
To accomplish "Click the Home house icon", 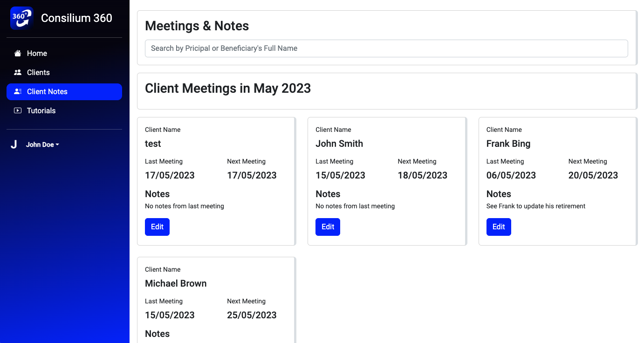I will click(18, 54).
